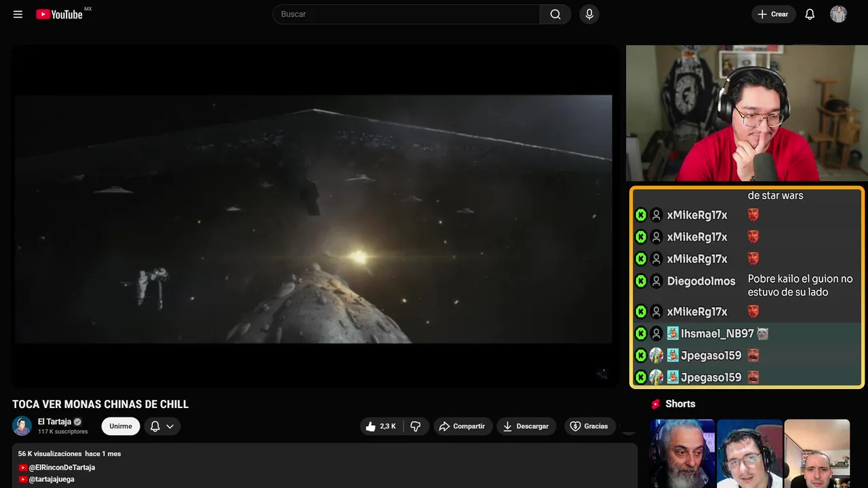This screenshot has width=868, height=488.
Task: Click subscriber badge beside Ihsmael_NB97
Action: 673,333
